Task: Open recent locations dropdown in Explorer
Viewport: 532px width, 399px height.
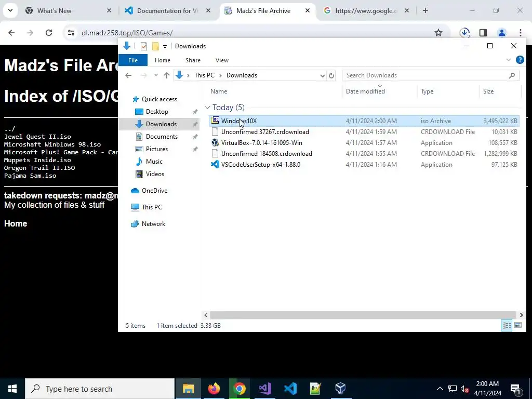Action: click(156, 75)
